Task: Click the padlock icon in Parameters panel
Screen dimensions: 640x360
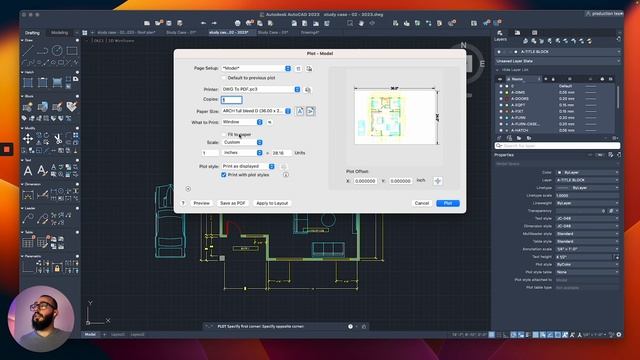Action: pyautogui.click(x=57, y=268)
